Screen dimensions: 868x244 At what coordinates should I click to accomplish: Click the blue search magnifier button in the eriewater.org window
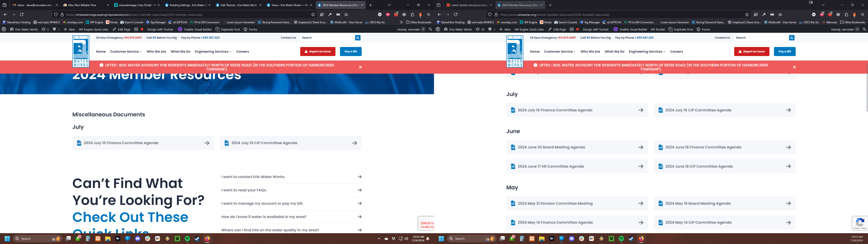[792, 38]
